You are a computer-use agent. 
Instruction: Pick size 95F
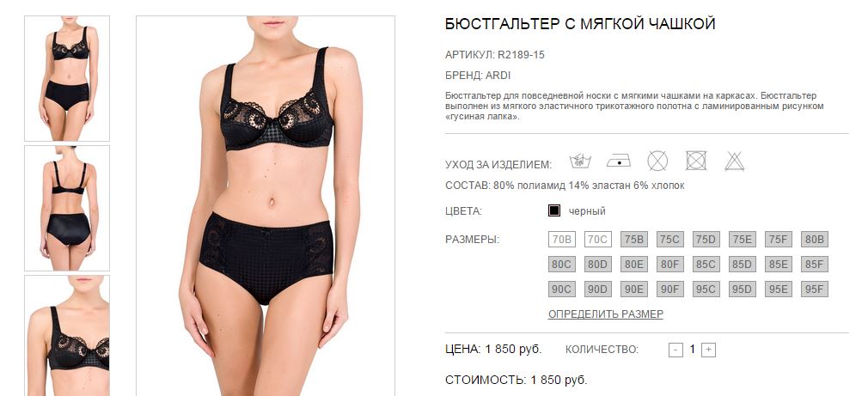coord(815,289)
